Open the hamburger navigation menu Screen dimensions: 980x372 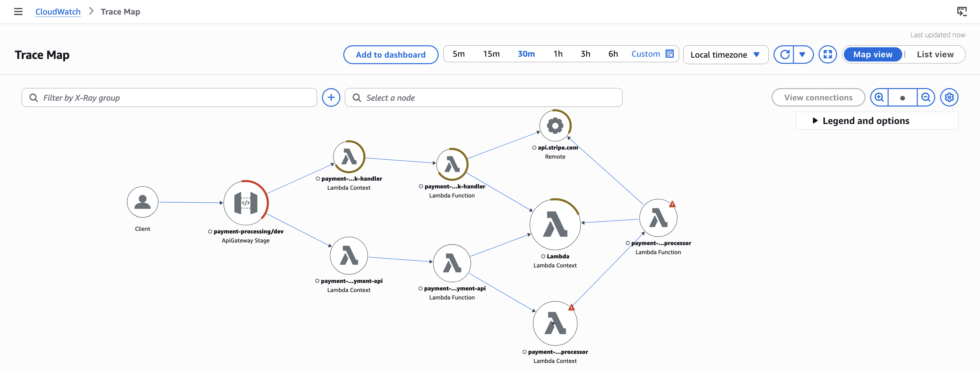pyautogui.click(x=18, y=12)
